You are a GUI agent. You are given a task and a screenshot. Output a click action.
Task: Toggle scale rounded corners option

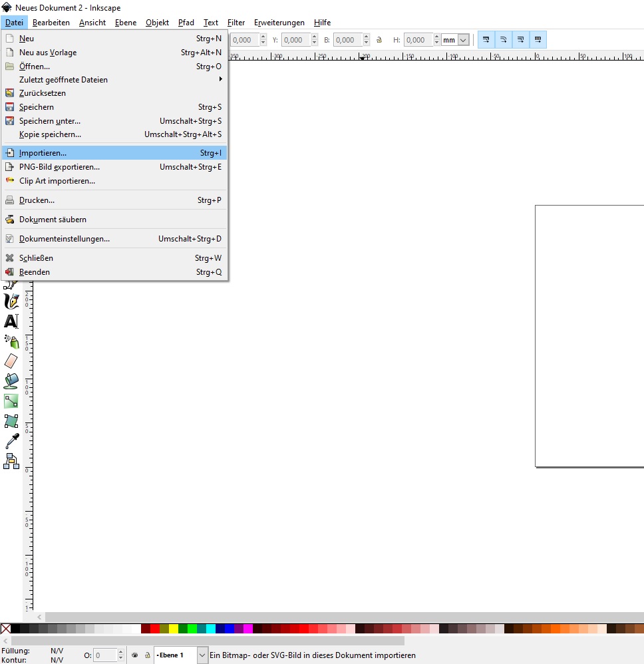click(x=504, y=40)
